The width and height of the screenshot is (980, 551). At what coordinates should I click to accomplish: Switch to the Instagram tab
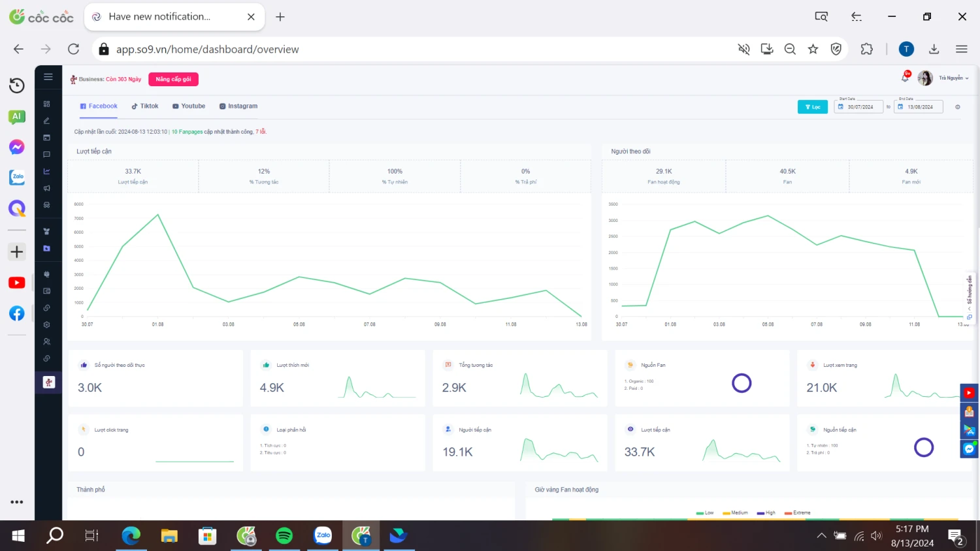(x=238, y=106)
